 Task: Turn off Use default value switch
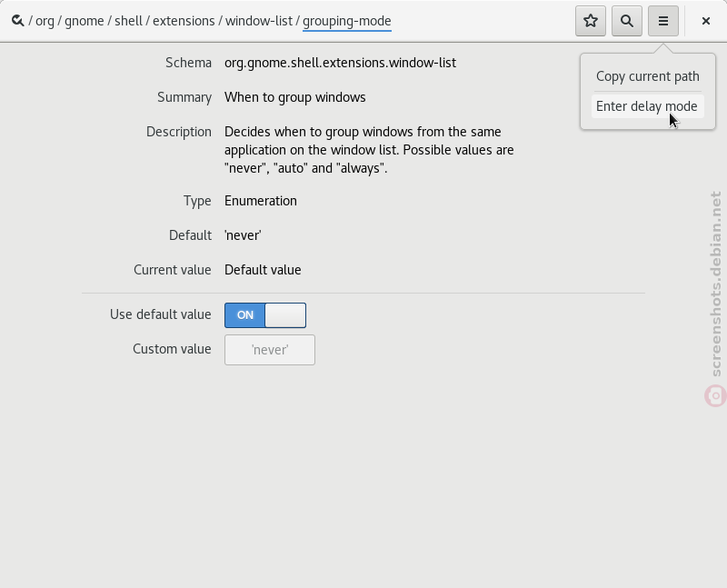265,315
